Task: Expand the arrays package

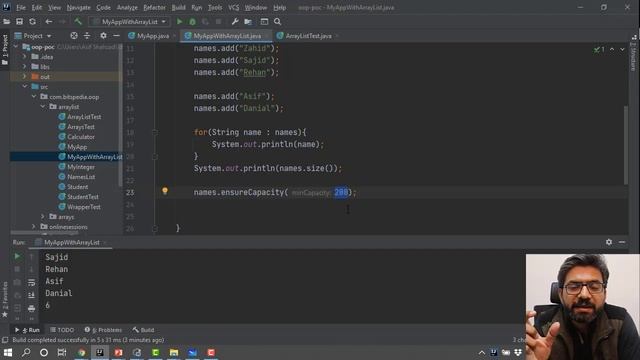Action: (43, 216)
